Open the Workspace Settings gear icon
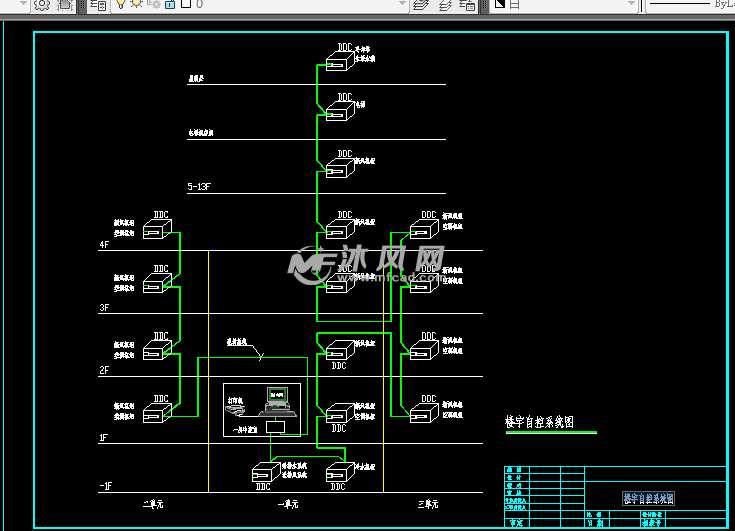 (42, 5)
